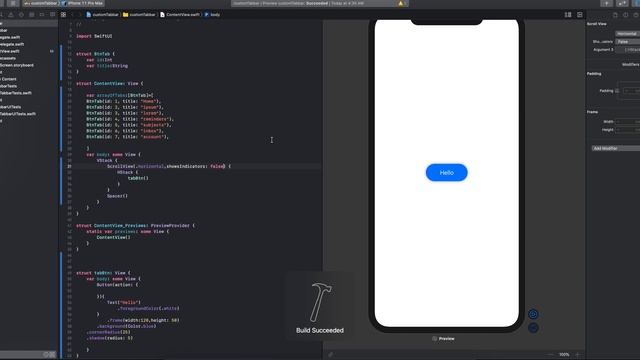Open the body symbol breadcrumb
Image resolution: width=640 pixels, height=360 pixels.
pyautogui.click(x=212, y=14)
